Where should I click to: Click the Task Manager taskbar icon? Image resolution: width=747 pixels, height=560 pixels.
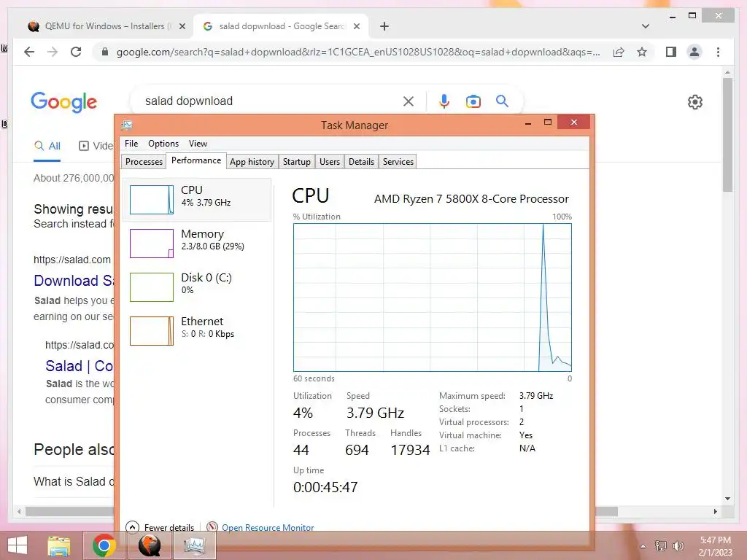(x=194, y=545)
